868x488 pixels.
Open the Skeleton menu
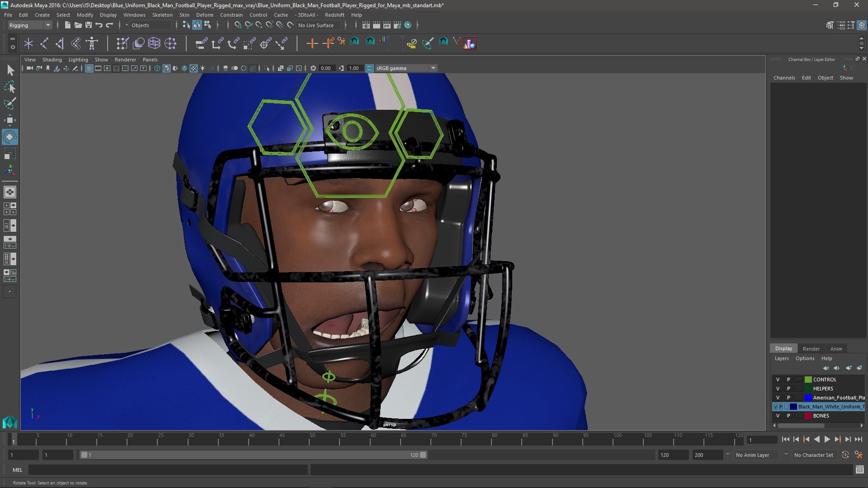pyautogui.click(x=162, y=15)
